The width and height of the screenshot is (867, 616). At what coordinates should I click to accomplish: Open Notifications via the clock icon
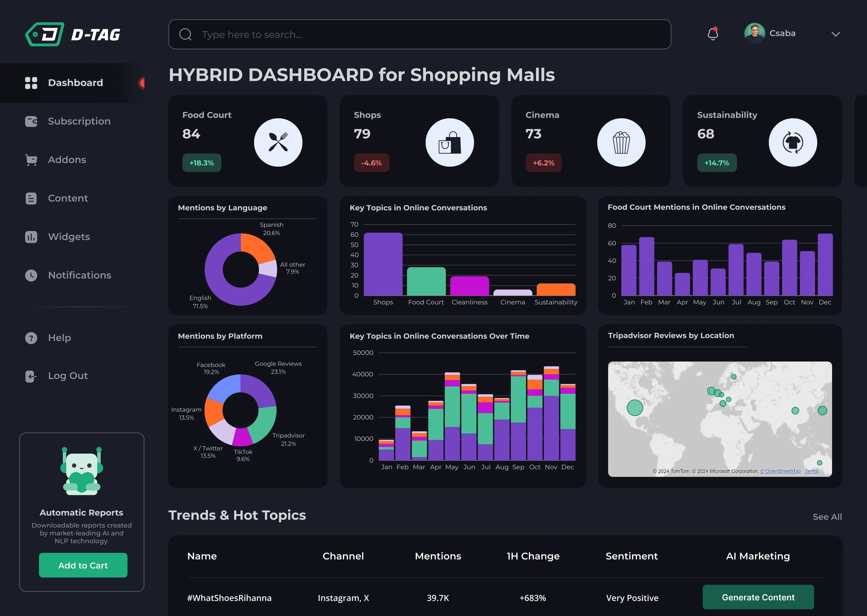point(31,275)
